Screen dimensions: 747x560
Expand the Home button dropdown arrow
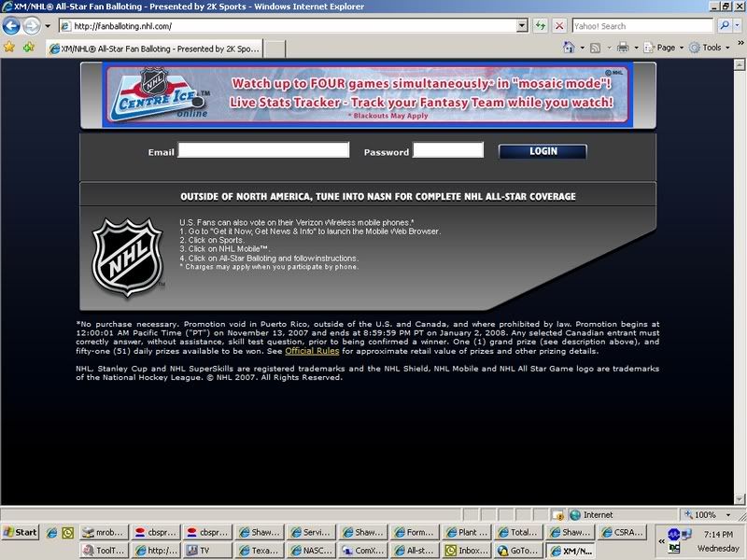point(582,48)
